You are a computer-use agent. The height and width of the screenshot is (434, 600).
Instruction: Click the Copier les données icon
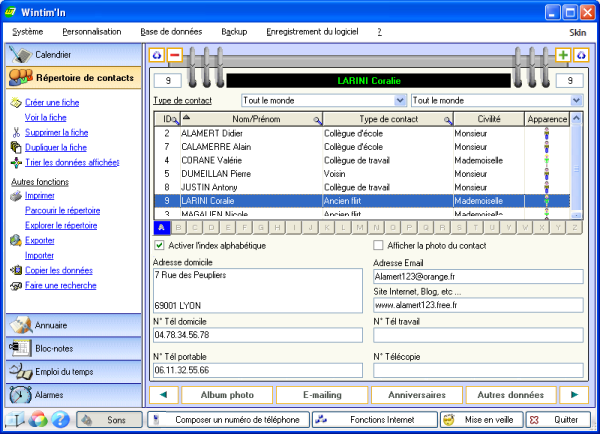coord(16,270)
